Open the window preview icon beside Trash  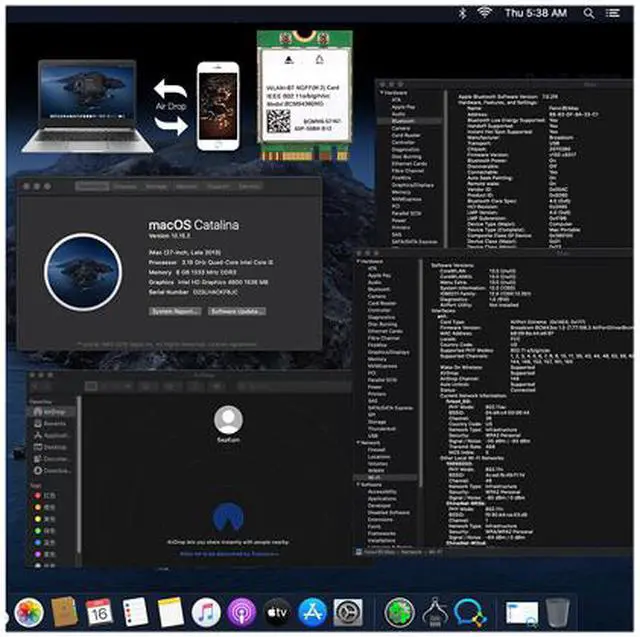pyautogui.click(x=522, y=613)
